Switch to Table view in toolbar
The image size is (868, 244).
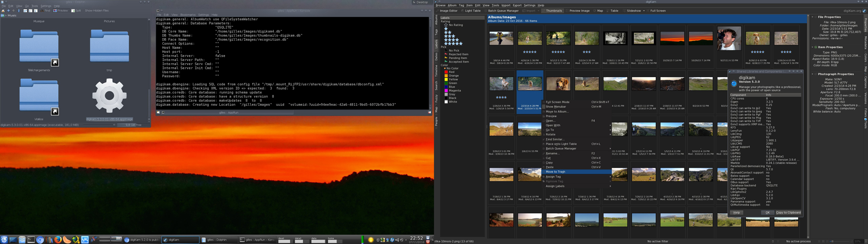point(612,11)
